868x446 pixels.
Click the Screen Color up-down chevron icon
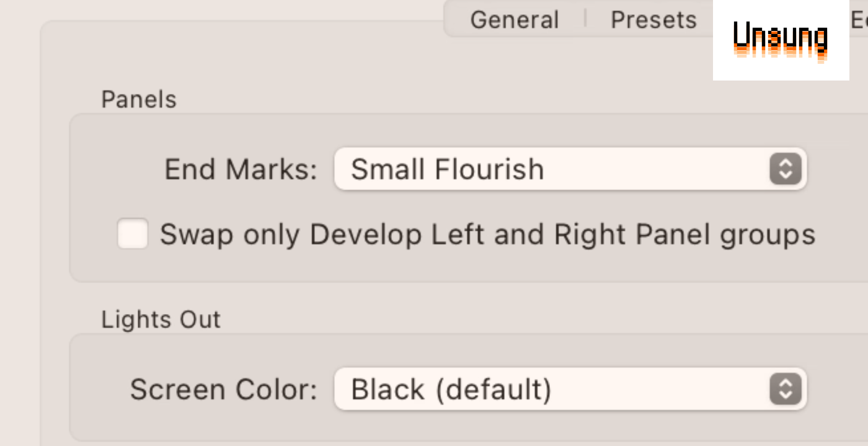point(785,390)
